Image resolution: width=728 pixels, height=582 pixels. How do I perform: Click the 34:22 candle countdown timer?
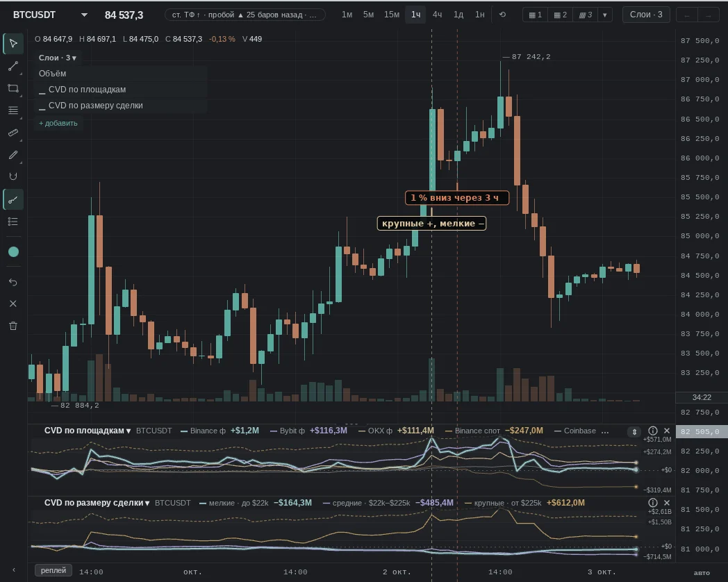pos(702,397)
